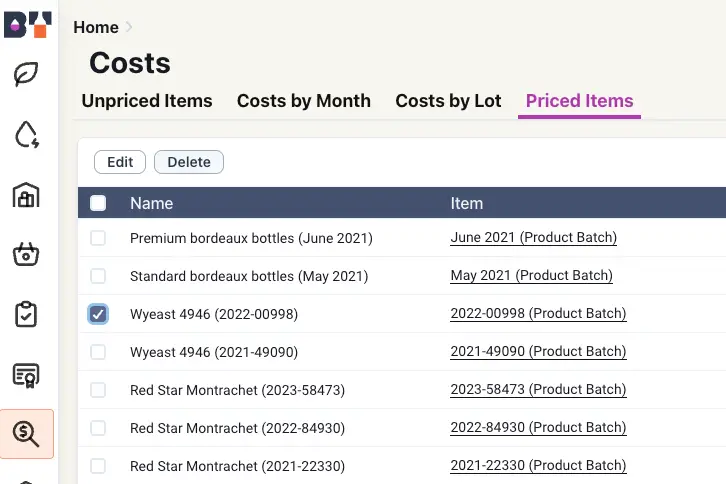726x484 pixels.
Task: Click the Delete button
Action: [189, 162]
